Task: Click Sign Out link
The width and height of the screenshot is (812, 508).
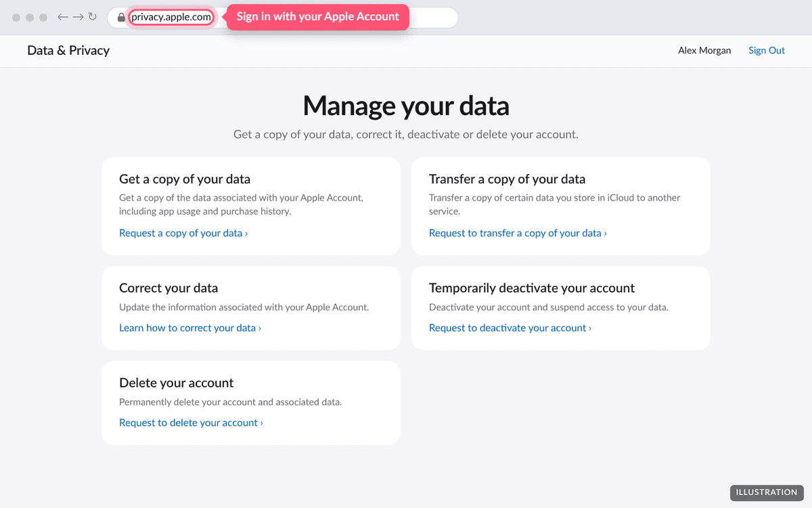Action: (x=767, y=50)
